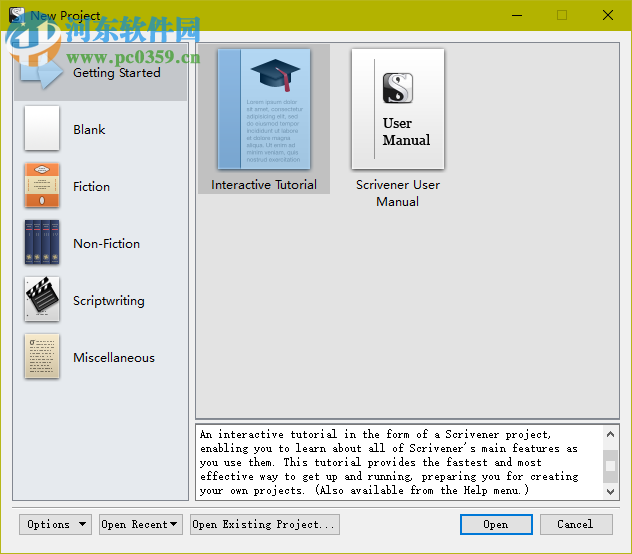Image resolution: width=632 pixels, height=554 pixels.
Task: Click the Scrivener app icon in title bar
Action: [x=17, y=15]
